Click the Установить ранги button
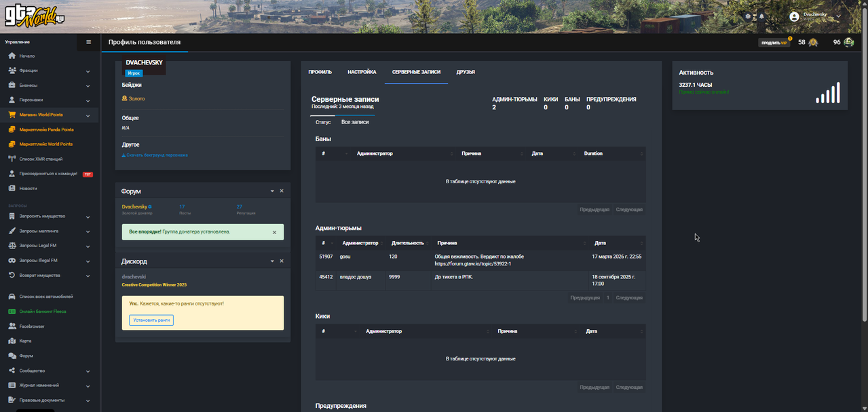Screen dimensions: 868x412 (x=151, y=320)
